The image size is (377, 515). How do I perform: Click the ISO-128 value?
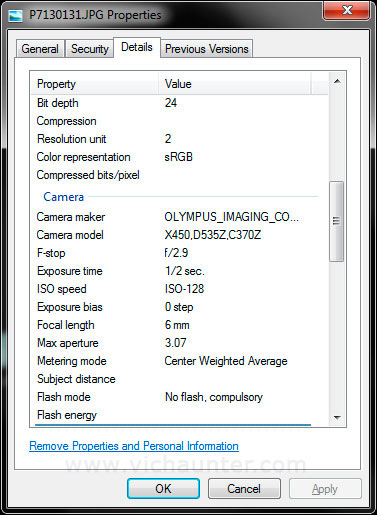tap(184, 289)
